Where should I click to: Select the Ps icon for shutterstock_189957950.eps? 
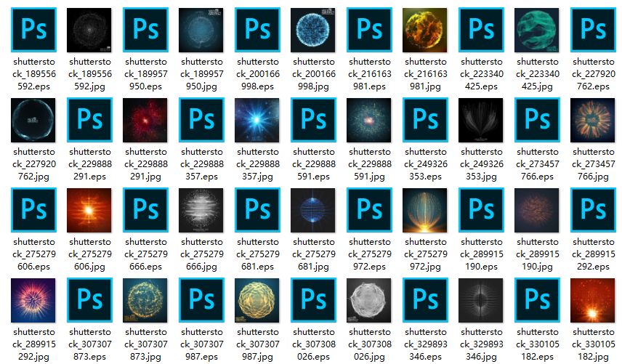(x=145, y=30)
